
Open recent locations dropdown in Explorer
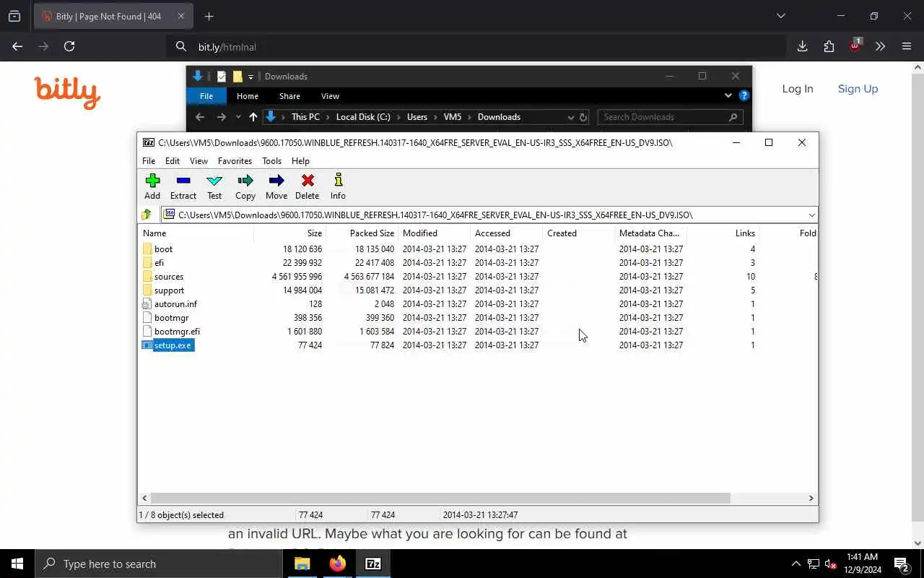point(238,117)
